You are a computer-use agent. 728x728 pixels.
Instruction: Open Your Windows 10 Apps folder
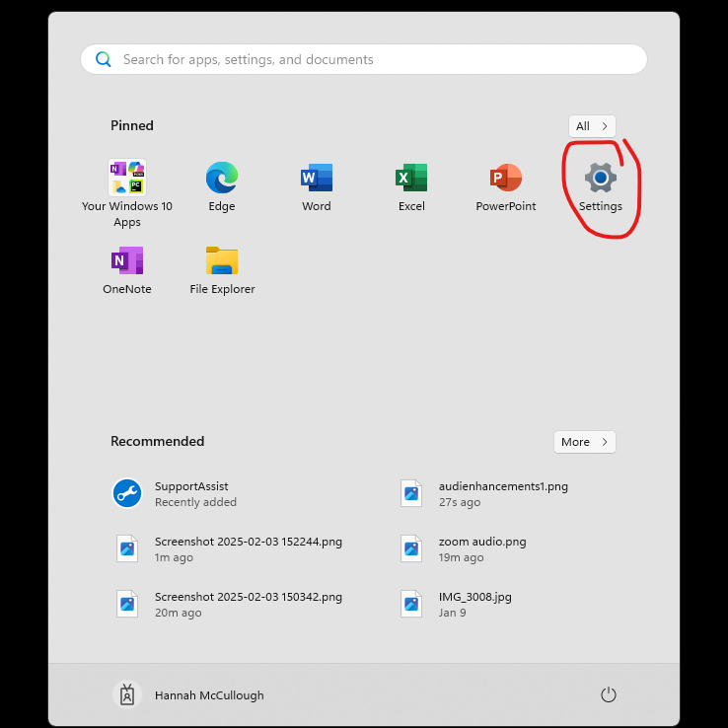click(127, 179)
